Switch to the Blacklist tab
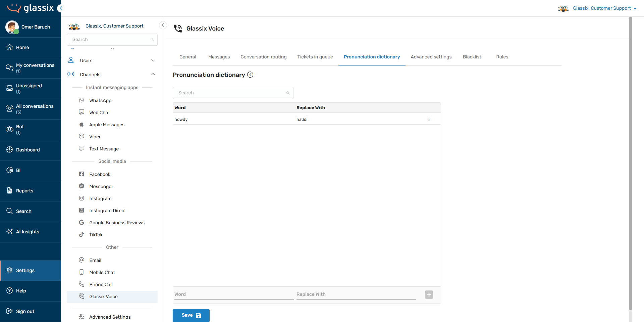Image resolution: width=644 pixels, height=322 pixels. pos(472,57)
